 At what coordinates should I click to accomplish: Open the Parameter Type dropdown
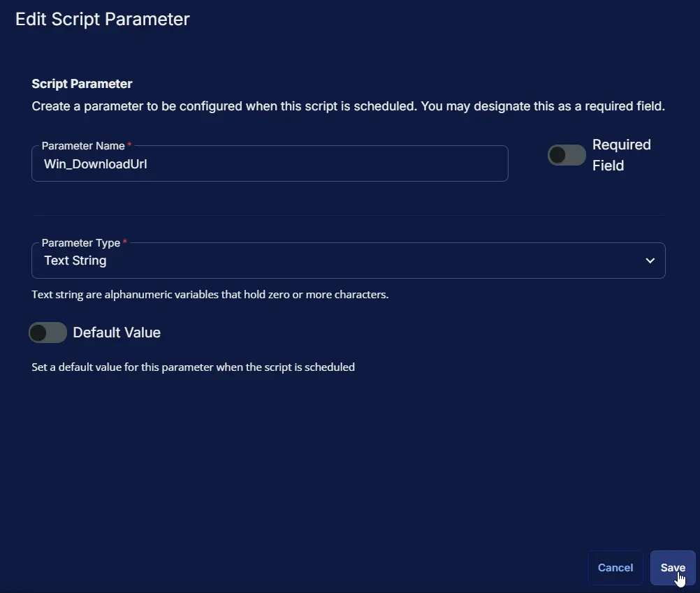pos(348,261)
